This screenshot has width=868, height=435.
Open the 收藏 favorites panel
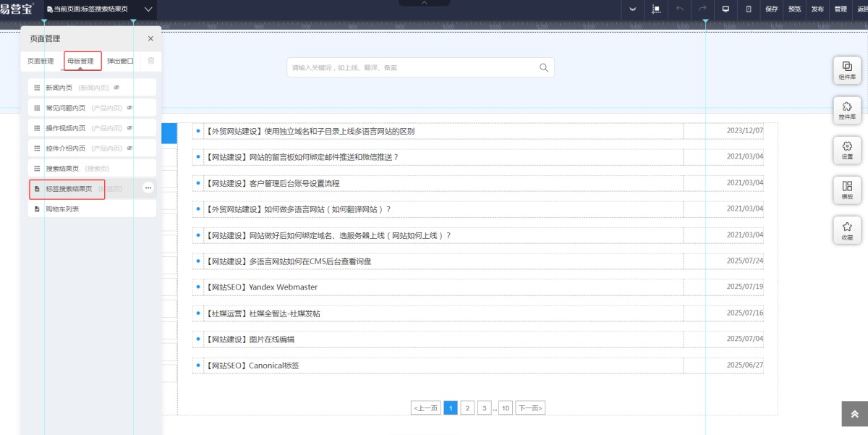[847, 230]
